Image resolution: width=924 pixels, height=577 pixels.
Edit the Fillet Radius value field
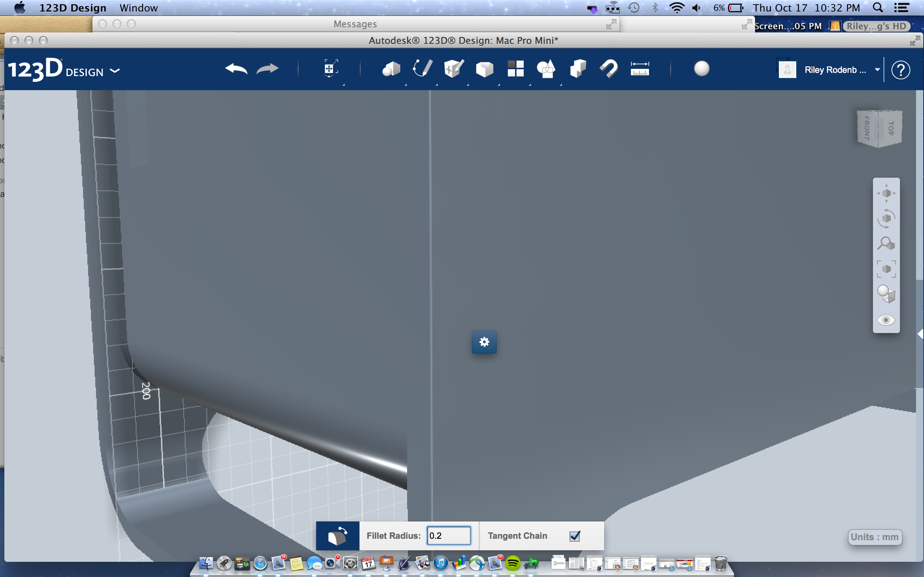tap(449, 536)
